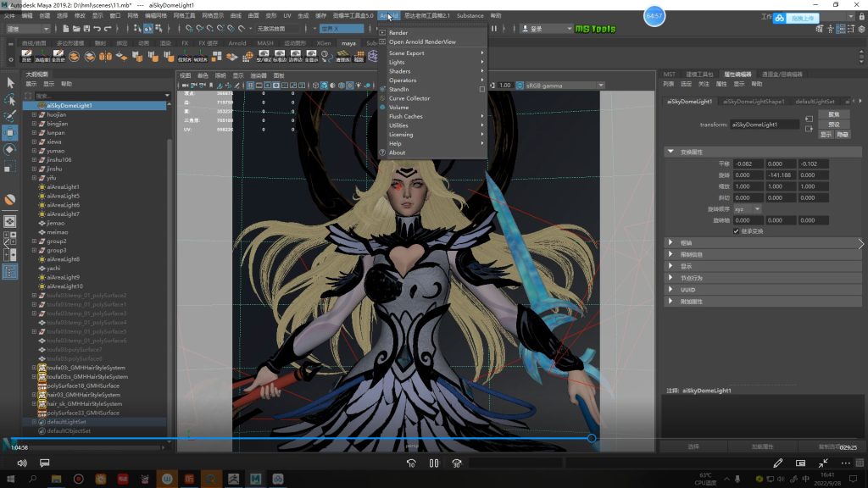
Task: Select the arrow Select tool in left toolbox
Action: [x=10, y=82]
